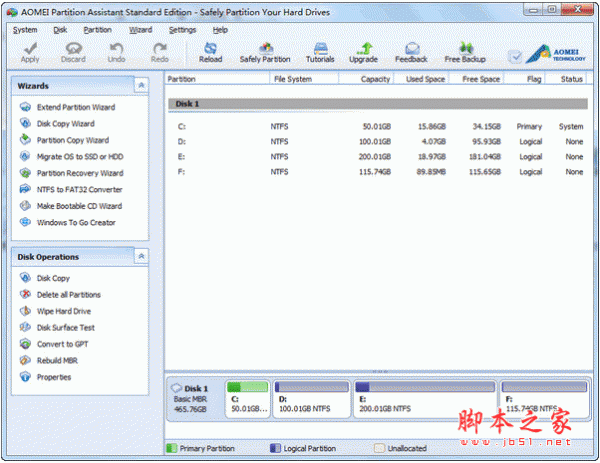Sort by the Used Space column header
This screenshot has width=600, height=463.
421,79
